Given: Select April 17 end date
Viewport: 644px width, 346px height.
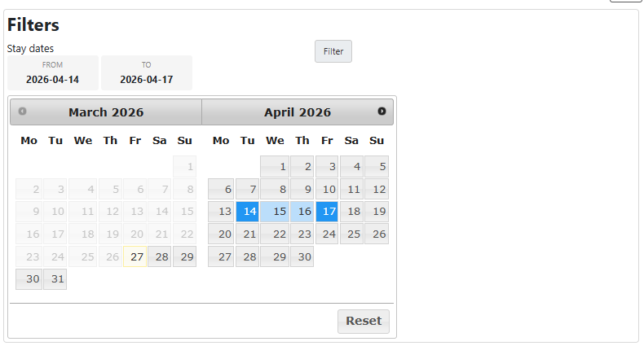Looking at the screenshot, I should [327, 212].
